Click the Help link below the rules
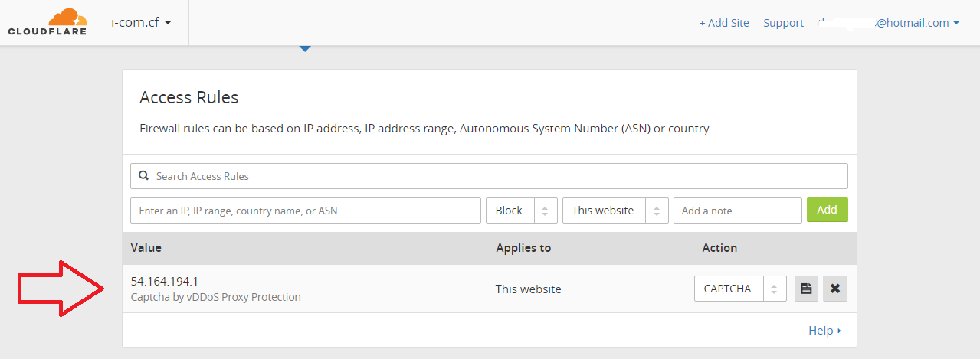980x359 pixels. click(x=824, y=331)
